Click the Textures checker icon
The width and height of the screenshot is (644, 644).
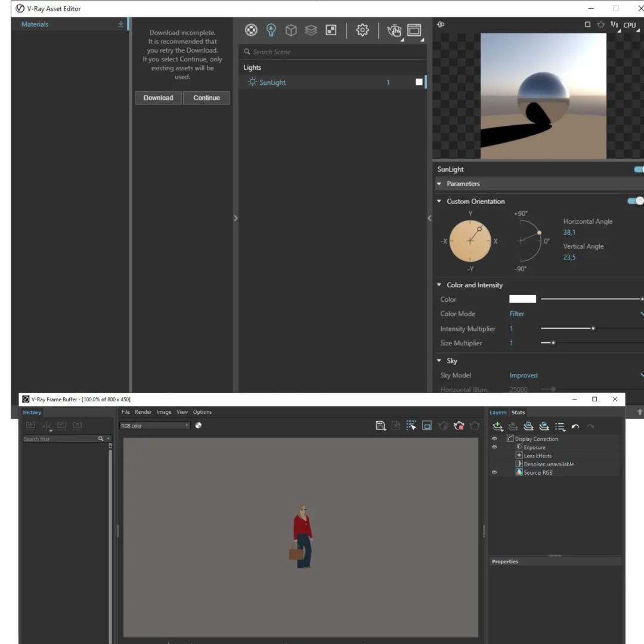tap(331, 30)
